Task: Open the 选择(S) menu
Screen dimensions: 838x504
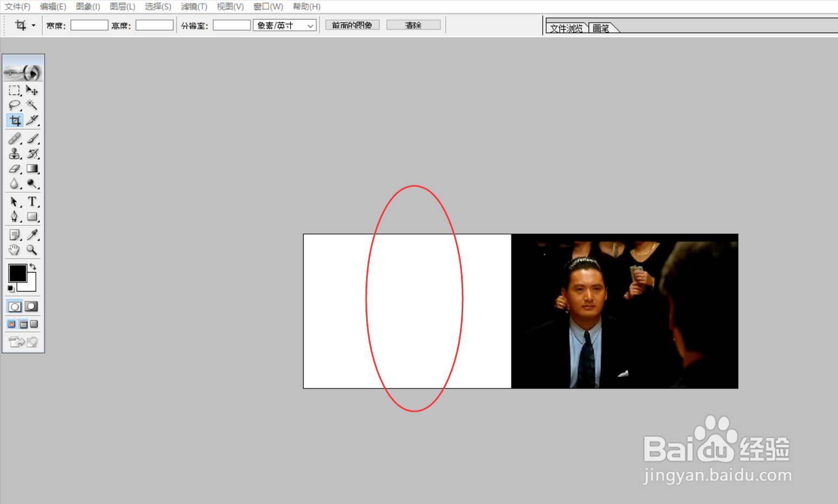Action: click(158, 7)
